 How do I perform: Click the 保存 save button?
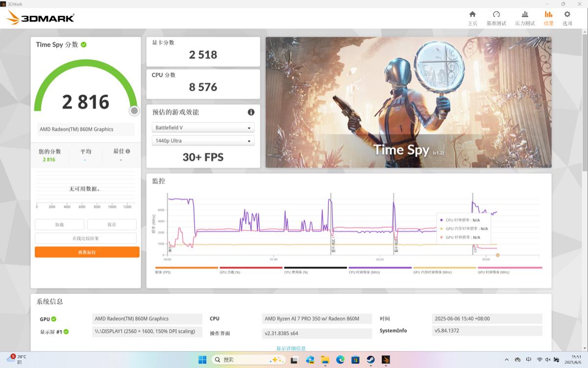pyautogui.click(x=112, y=224)
